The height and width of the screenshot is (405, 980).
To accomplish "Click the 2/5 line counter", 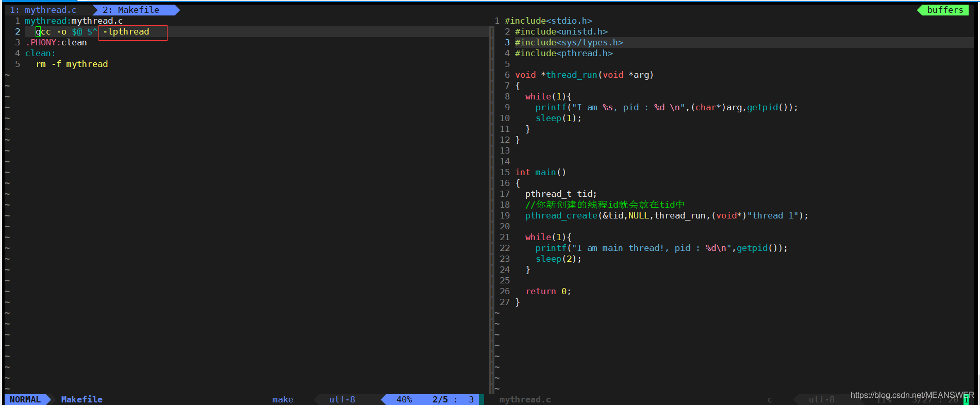I will tap(440, 399).
